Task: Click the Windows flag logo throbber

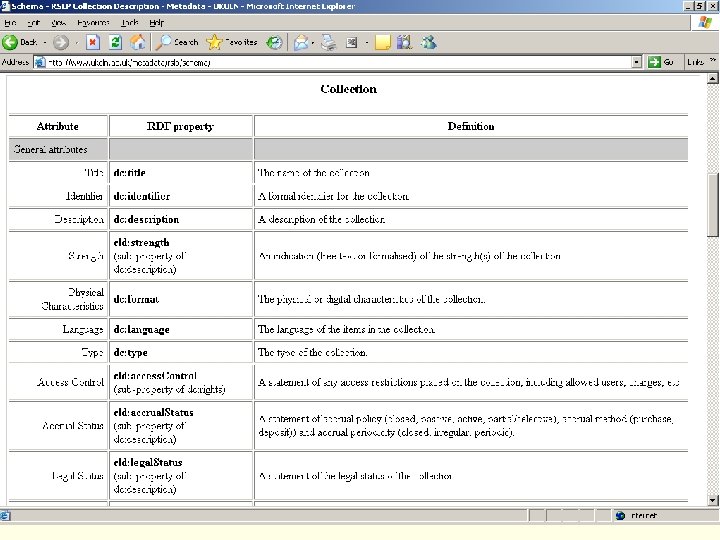Action: pos(705,22)
